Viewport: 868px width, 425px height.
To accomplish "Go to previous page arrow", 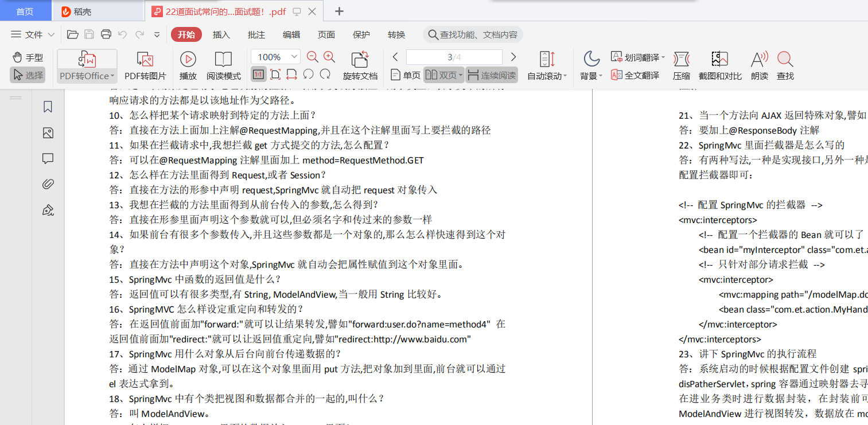I will [395, 57].
